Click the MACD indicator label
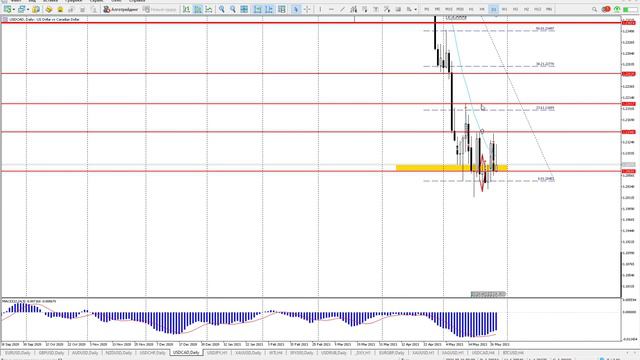 coord(29,301)
